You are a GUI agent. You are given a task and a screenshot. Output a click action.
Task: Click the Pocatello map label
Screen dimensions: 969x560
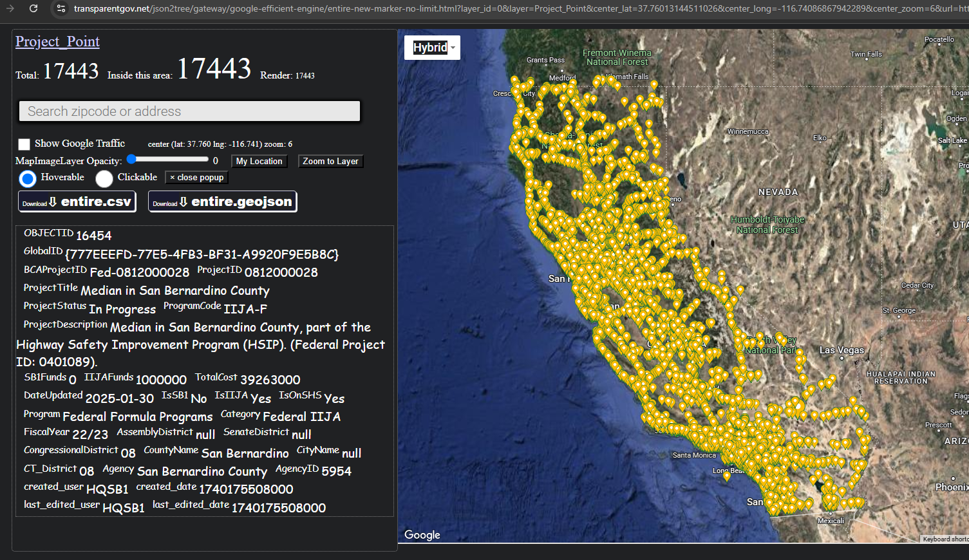939,39
